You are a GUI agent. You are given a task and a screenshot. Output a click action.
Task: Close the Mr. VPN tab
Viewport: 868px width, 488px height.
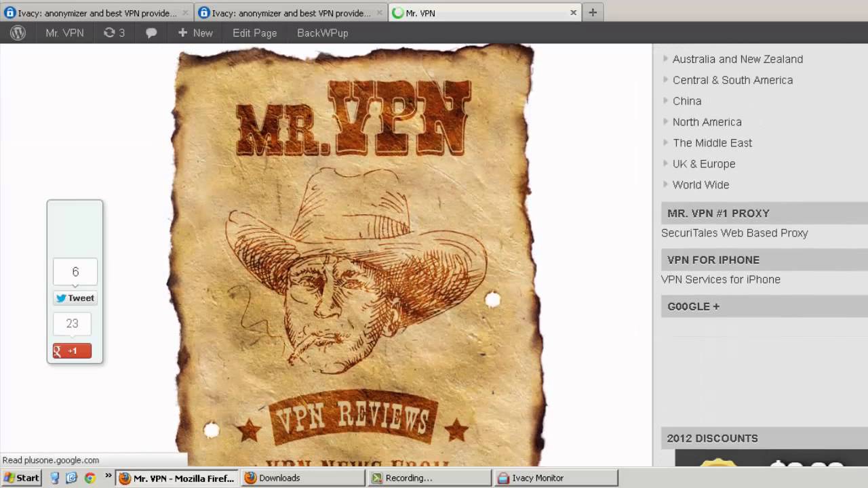[x=573, y=12]
